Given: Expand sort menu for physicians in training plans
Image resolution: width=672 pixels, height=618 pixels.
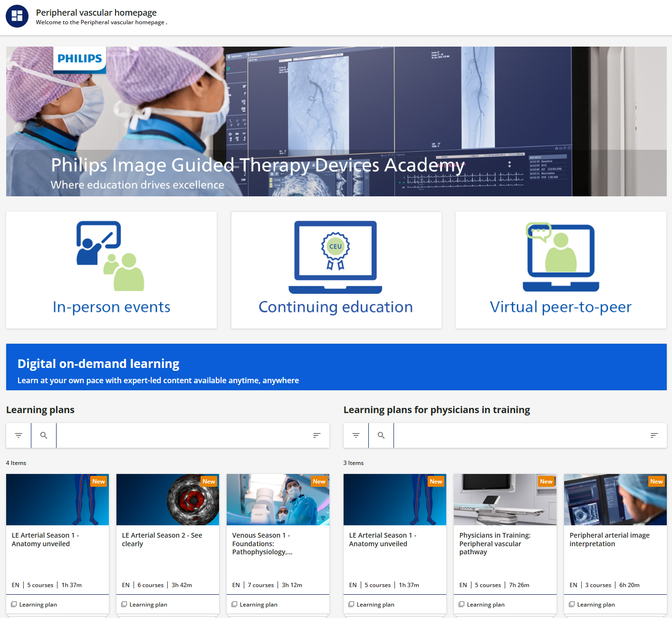Looking at the screenshot, I should [x=654, y=435].
